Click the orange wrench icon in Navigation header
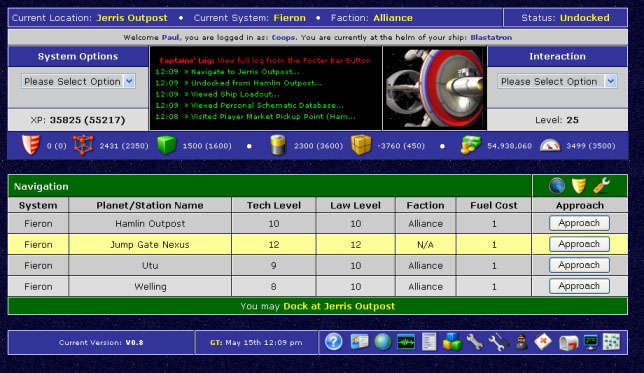Viewport: 644px width, 373px height. [601, 186]
